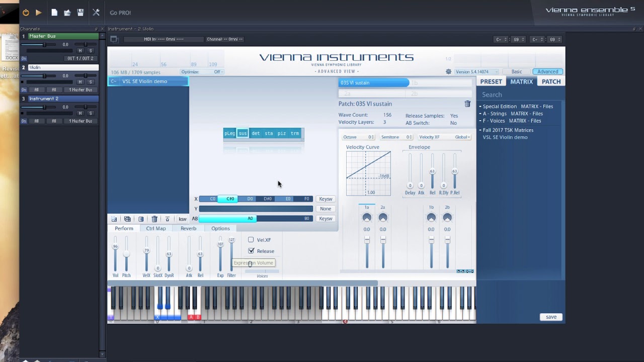The height and width of the screenshot is (362, 644).
Task: Open preferences wrench-and-screwdriver icon
Action: point(96,13)
